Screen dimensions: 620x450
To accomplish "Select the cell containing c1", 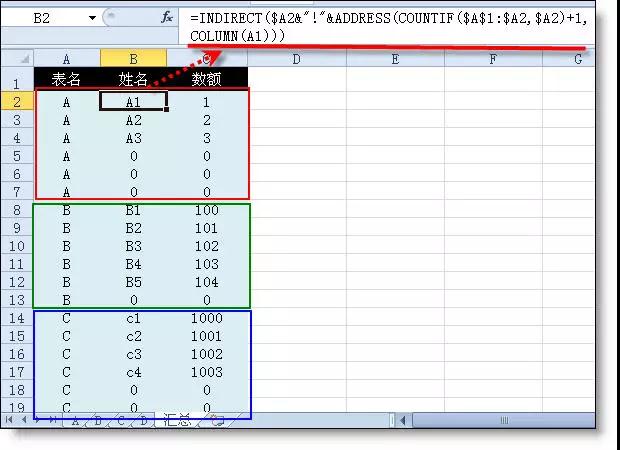I will click(133, 318).
